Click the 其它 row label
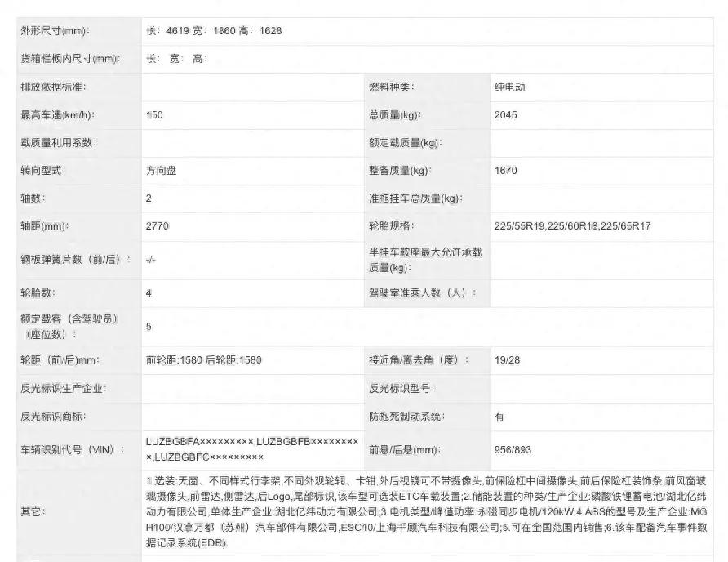Image resolution: width=728 pixels, height=562 pixels. (x=33, y=511)
